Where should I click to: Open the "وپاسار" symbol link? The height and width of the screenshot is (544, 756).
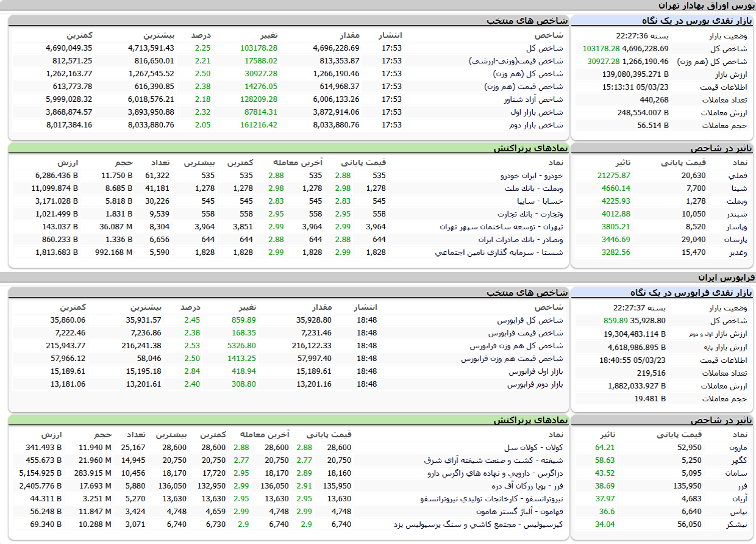[x=736, y=227]
